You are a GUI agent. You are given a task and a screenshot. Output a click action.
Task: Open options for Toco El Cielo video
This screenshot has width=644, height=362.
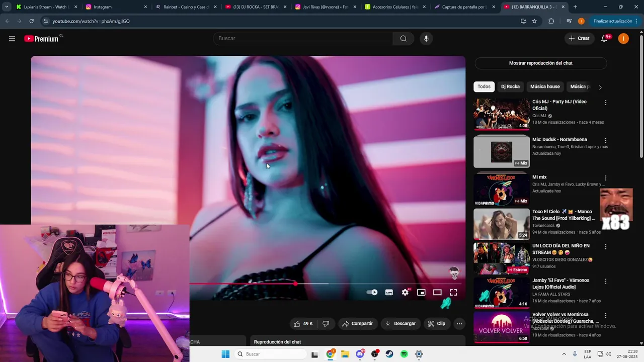coord(606,212)
